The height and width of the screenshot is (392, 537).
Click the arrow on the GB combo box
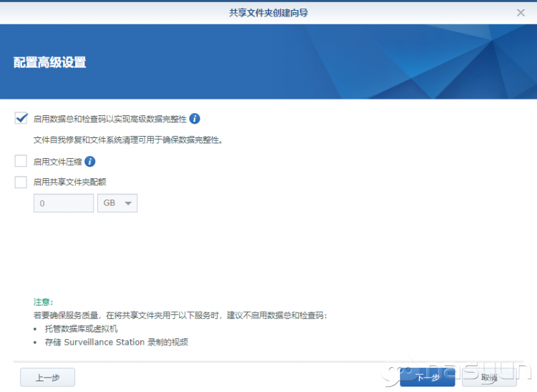tap(129, 204)
